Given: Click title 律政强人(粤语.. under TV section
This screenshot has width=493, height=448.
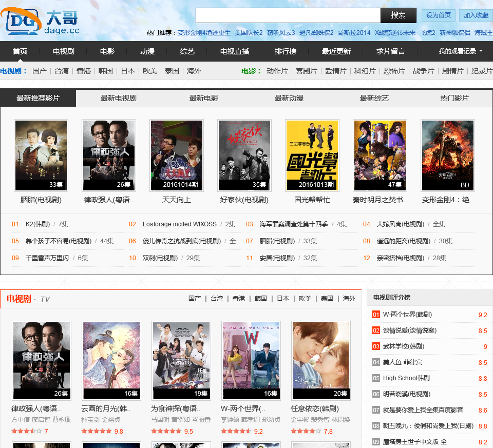Looking at the screenshot, I should pos(36,408).
